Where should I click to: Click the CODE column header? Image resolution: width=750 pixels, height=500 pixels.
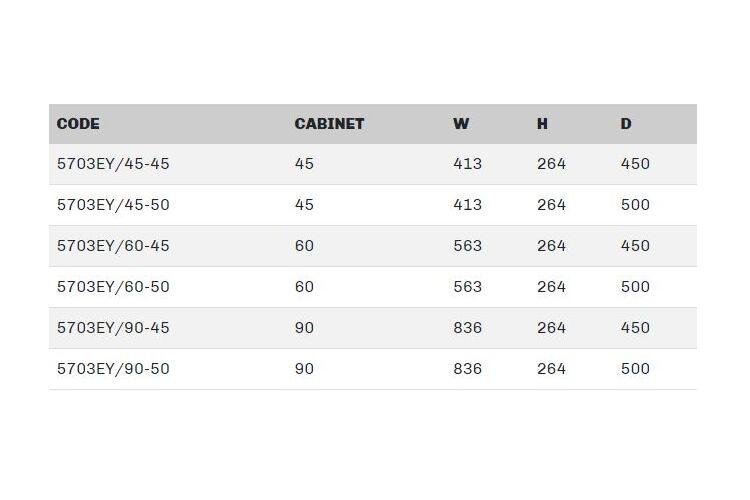pos(78,124)
